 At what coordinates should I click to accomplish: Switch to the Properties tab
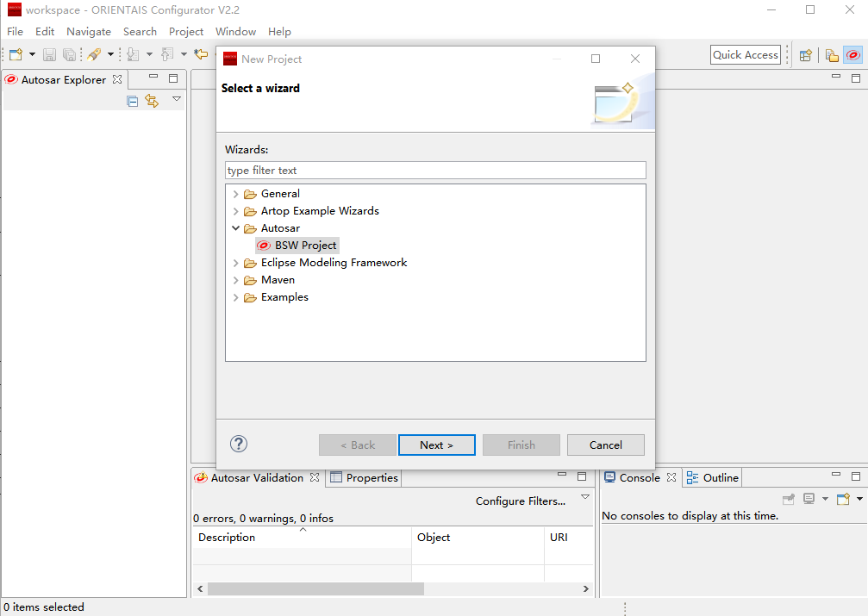click(x=364, y=477)
